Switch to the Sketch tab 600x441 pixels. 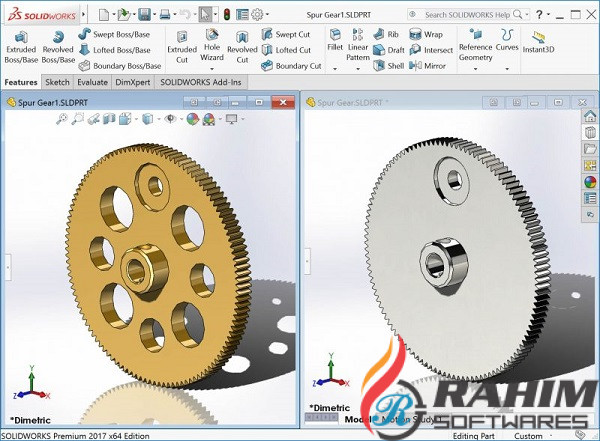click(57, 82)
